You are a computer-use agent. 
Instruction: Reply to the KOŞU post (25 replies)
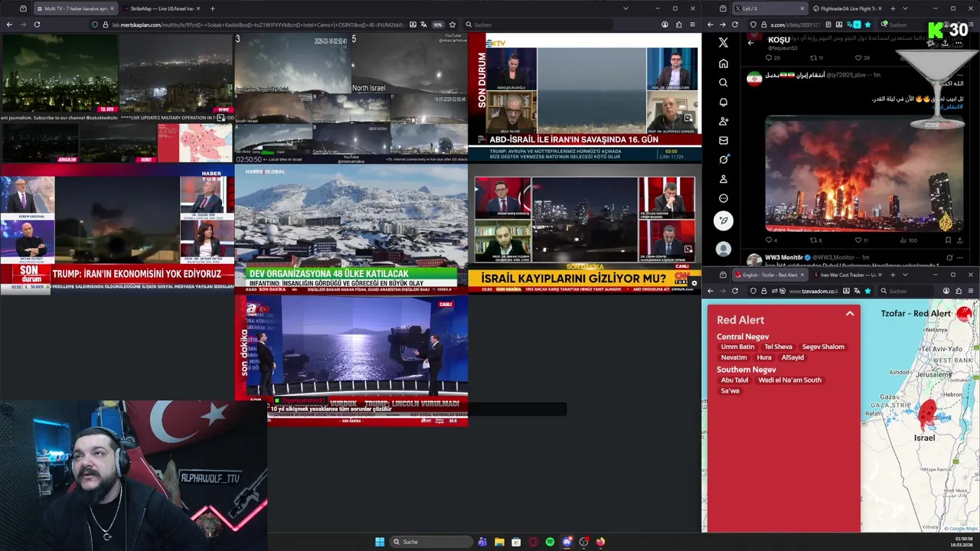pos(773,57)
